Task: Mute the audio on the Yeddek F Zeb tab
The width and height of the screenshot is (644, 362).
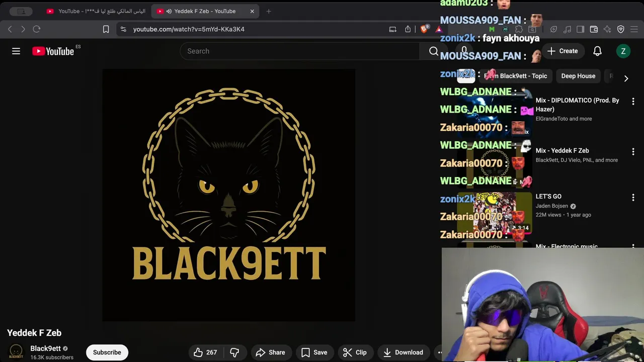Action: [x=169, y=11]
